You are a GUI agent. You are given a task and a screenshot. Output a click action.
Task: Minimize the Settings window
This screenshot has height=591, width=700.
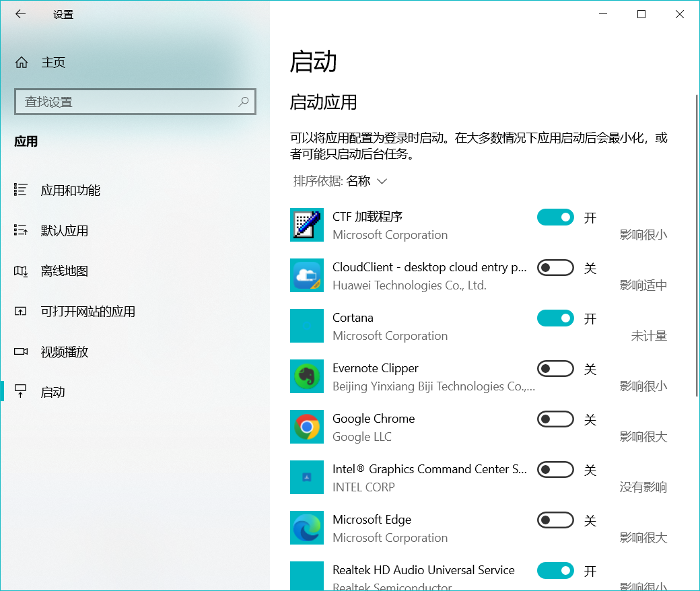603,14
